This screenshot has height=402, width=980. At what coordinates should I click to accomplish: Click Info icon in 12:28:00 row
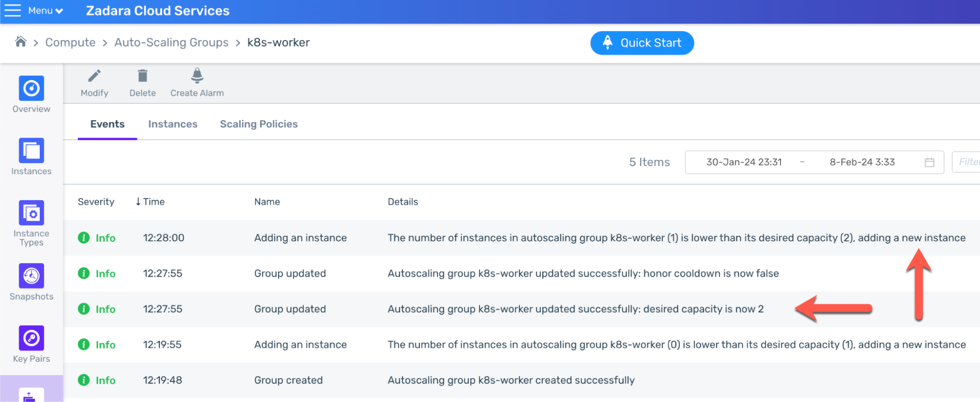click(84, 238)
